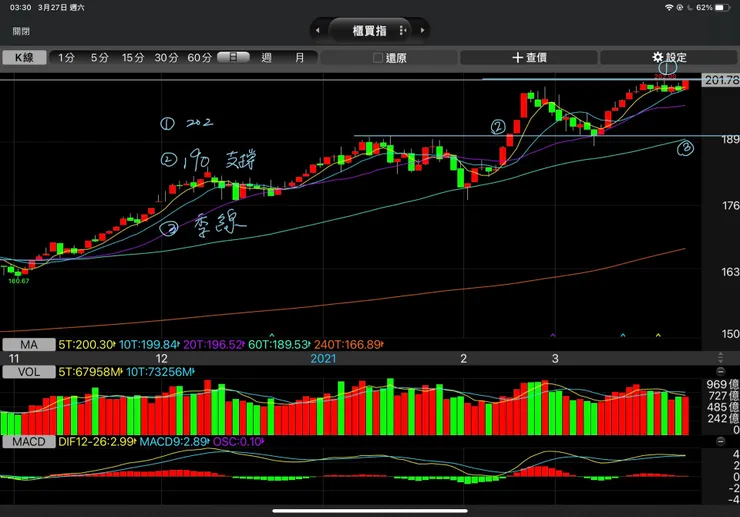740x517 pixels.
Task: Tap the 485 億 volume axis label
Action: [x=723, y=407]
